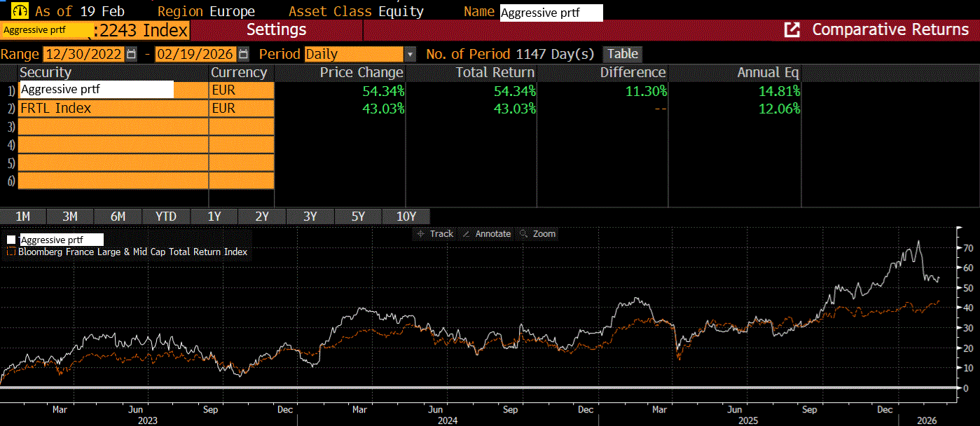
Task: Open the Settings menu
Action: coord(276,29)
